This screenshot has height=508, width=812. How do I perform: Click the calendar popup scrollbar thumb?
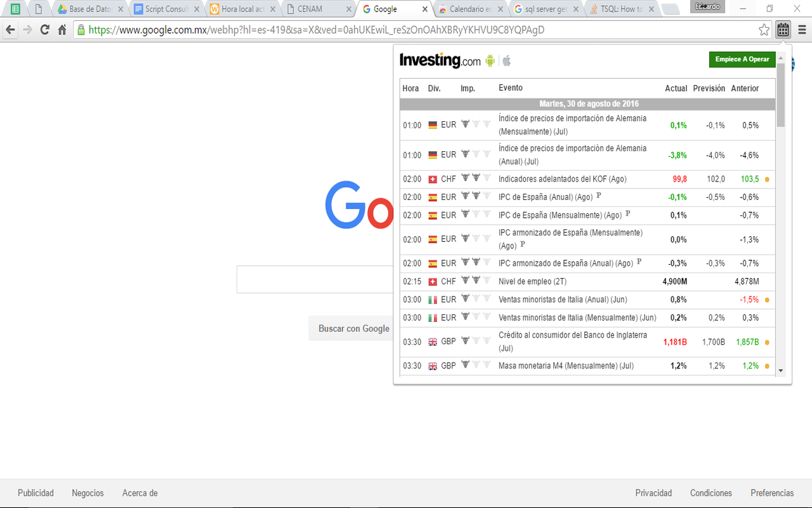[x=781, y=94]
